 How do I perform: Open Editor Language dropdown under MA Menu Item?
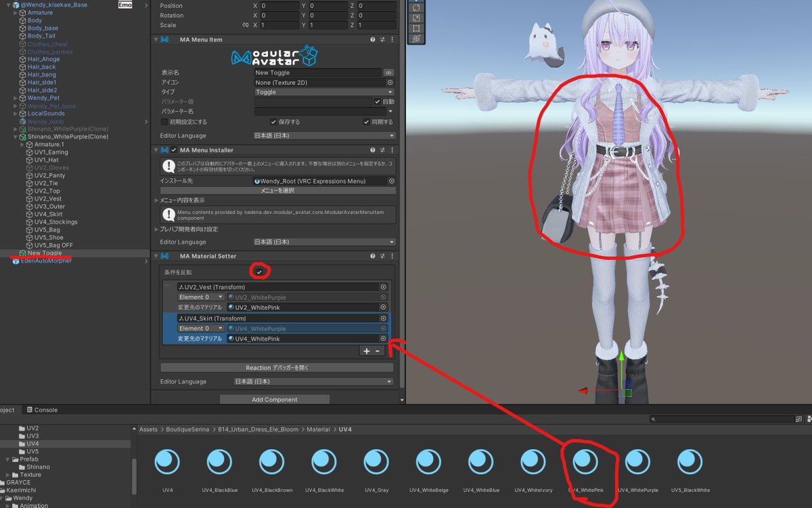pos(324,135)
